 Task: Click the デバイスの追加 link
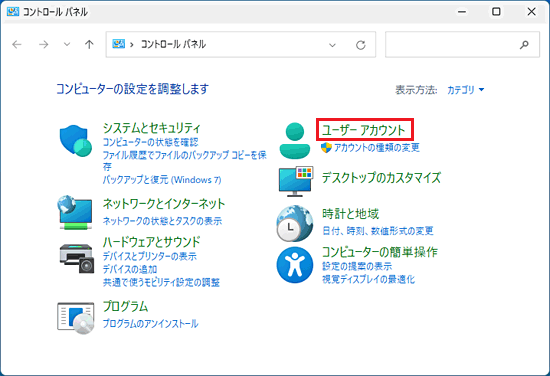pos(130,269)
